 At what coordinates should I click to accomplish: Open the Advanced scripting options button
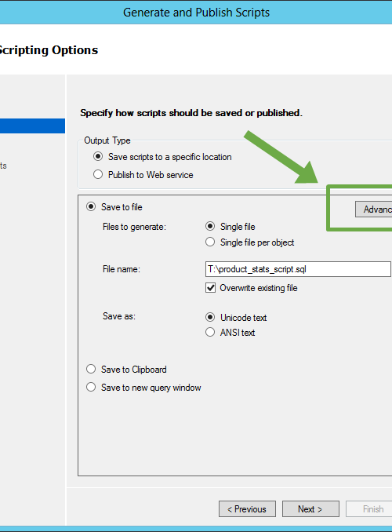click(x=374, y=209)
